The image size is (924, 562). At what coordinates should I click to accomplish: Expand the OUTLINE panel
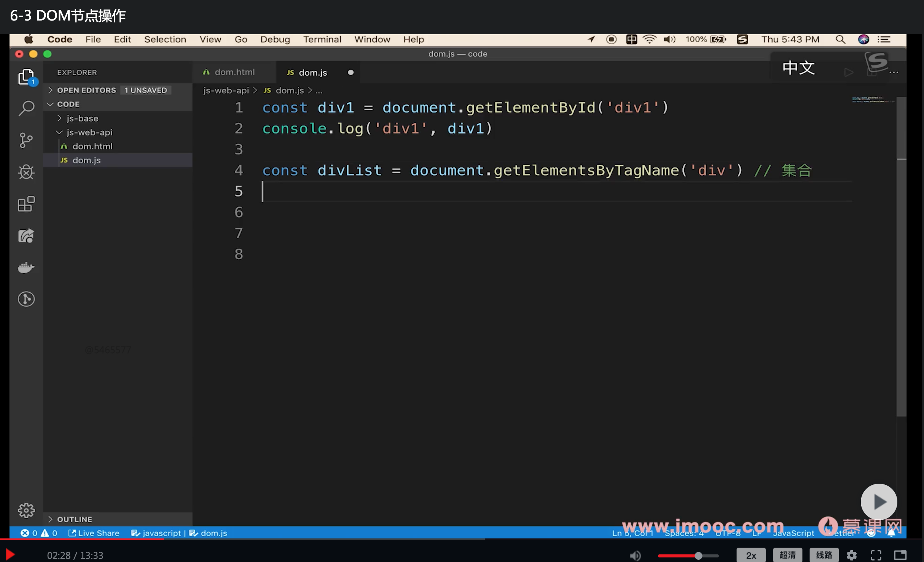pos(75,519)
